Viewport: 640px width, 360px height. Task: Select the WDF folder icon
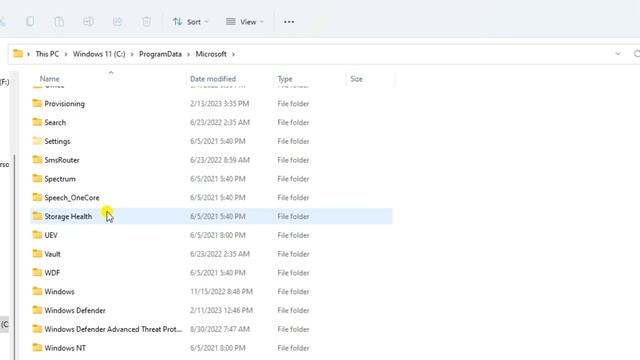point(37,272)
